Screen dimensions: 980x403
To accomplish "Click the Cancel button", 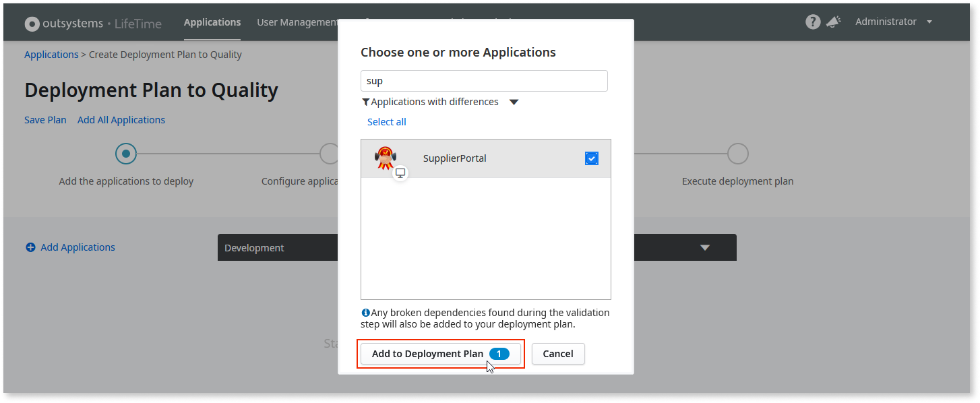I will point(558,353).
